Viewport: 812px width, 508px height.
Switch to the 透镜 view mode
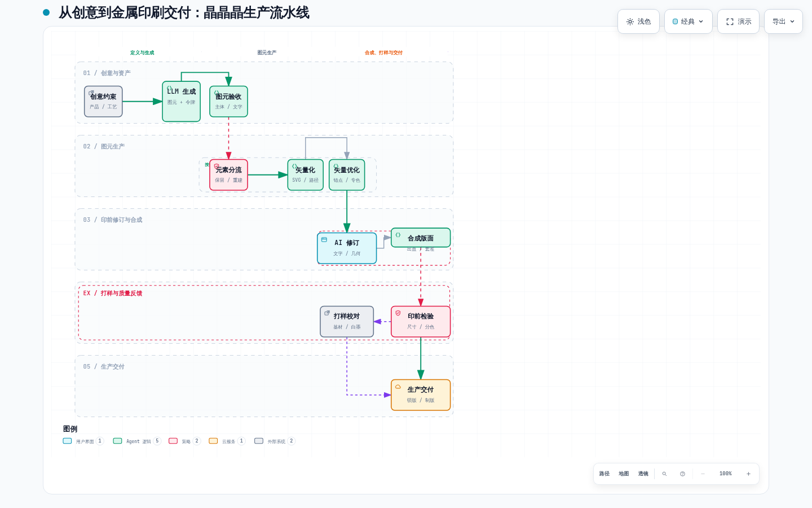(x=643, y=474)
